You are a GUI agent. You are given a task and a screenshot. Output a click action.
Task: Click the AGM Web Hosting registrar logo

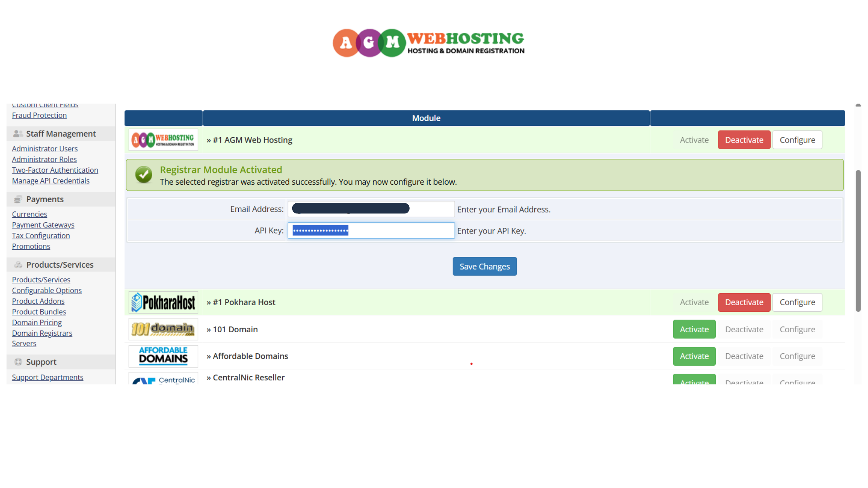tap(163, 140)
